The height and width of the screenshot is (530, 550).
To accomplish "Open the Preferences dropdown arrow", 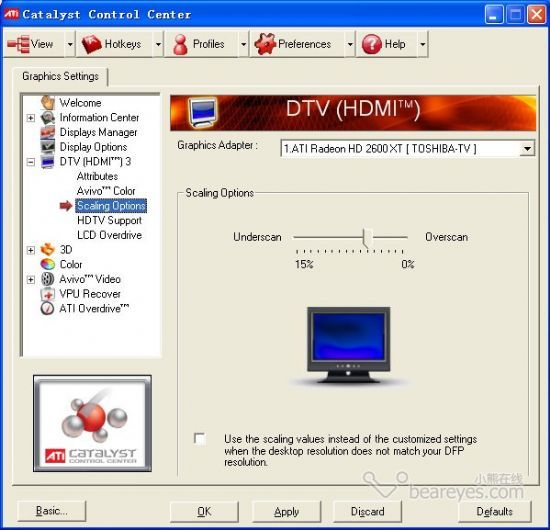I will tap(350, 44).
